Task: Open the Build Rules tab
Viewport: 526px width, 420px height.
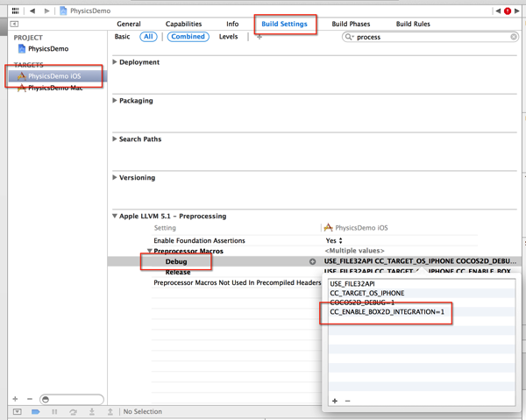Action: coord(413,24)
